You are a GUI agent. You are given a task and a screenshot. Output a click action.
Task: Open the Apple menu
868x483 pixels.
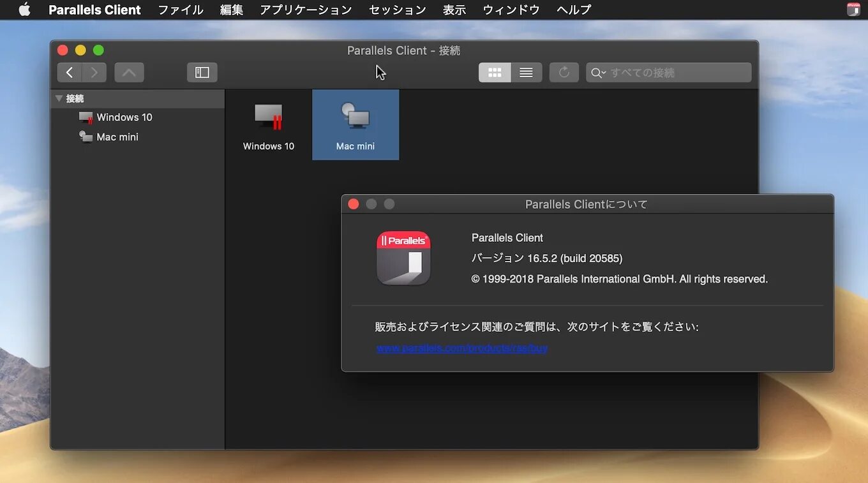24,10
